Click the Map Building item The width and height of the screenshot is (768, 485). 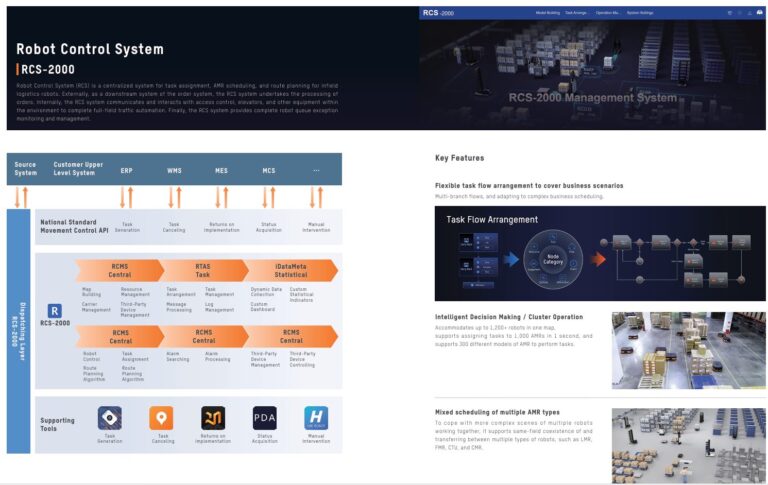(91, 292)
